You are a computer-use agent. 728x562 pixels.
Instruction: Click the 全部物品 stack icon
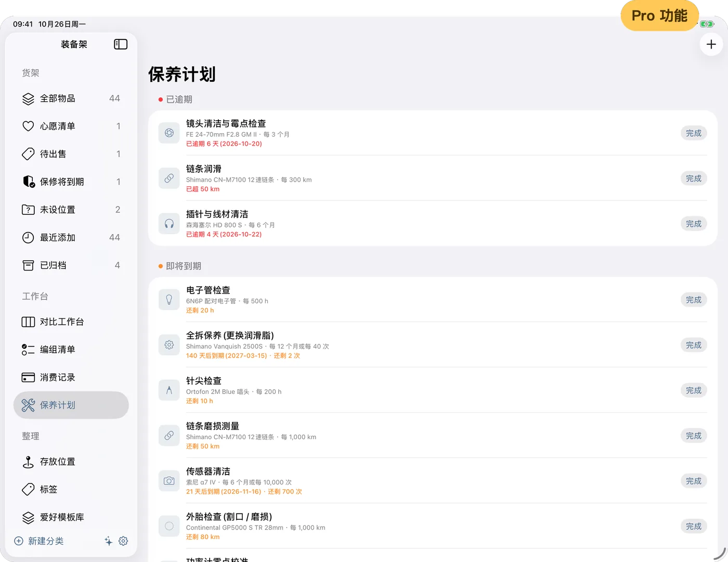[x=28, y=98]
